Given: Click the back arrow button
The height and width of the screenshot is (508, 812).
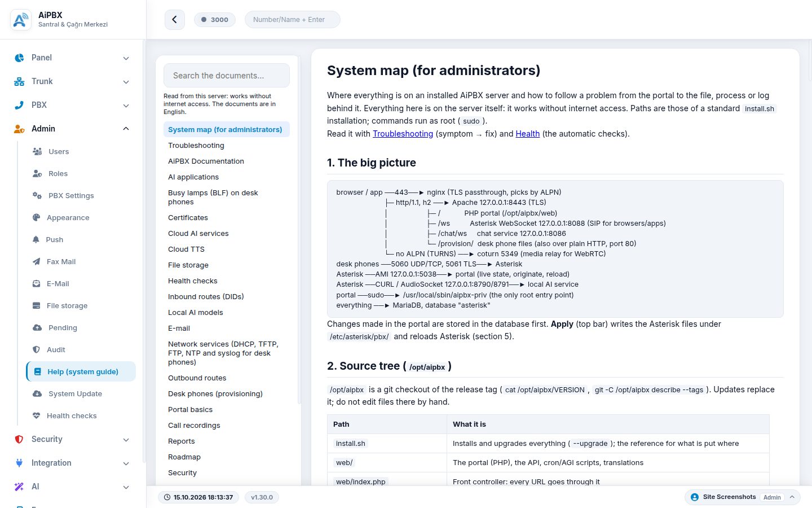Looking at the screenshot, I should coord(175,19).
